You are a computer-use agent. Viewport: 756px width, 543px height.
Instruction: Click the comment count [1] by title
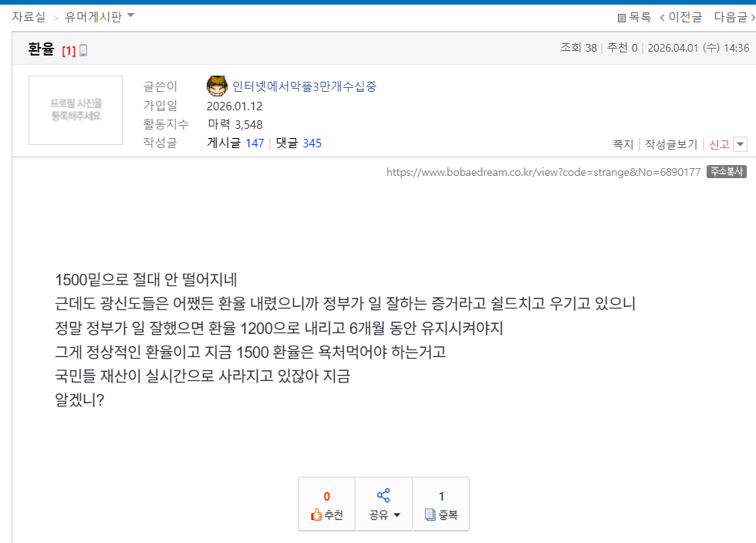[x=69, y=51]
